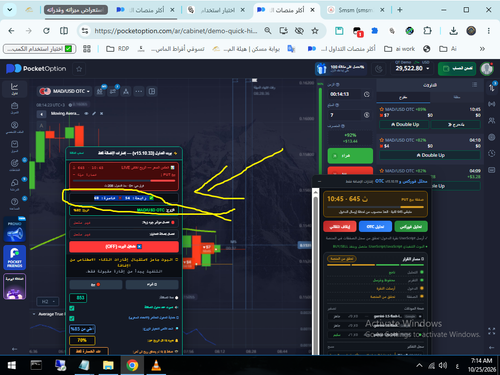Click the red auto-stop button in analyzer
The height and width of the screenshot is (375, 500).
(340, 227)
